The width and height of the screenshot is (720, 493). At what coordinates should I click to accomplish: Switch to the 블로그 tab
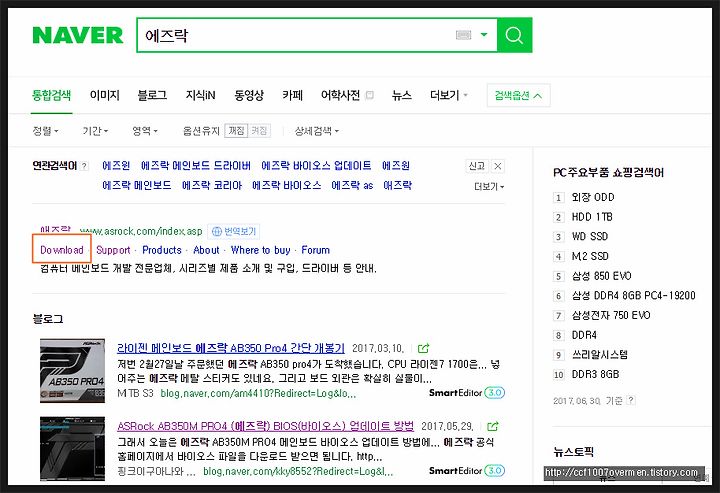pos(152,95)
